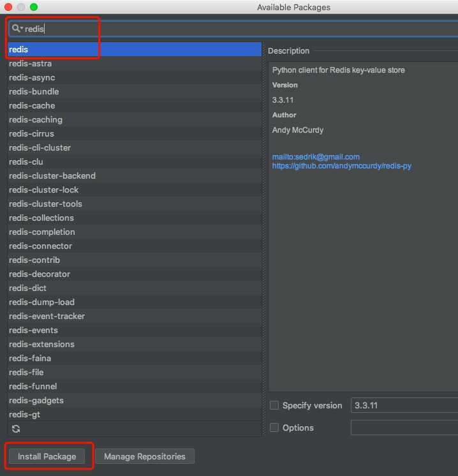This screenshot has height=476, width=458.
Task: Select redis-events in package list
Action: tap(135, 331)
